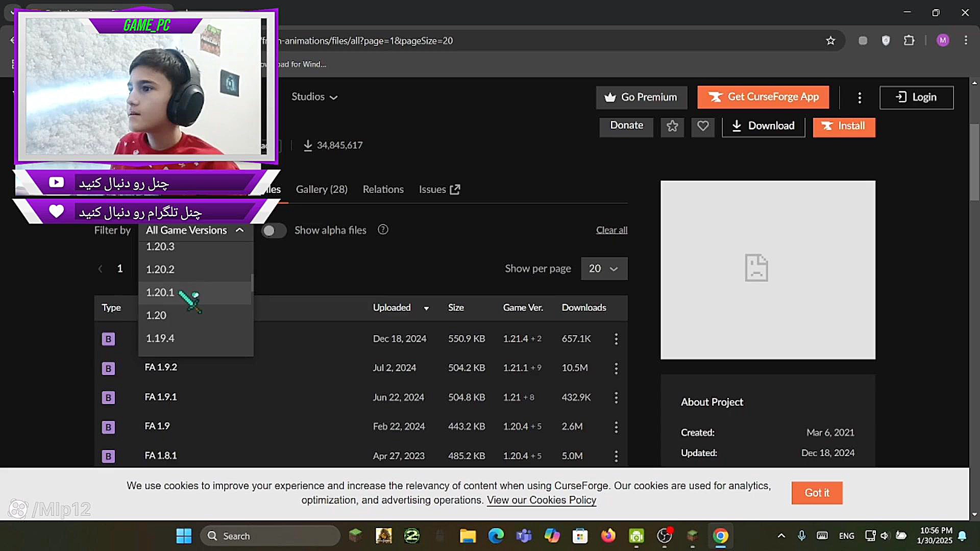Image resolution: width=980 pixels, height=551 pixels.
Task: Choose game version 1.19.4
Action: tap(195, 338)
